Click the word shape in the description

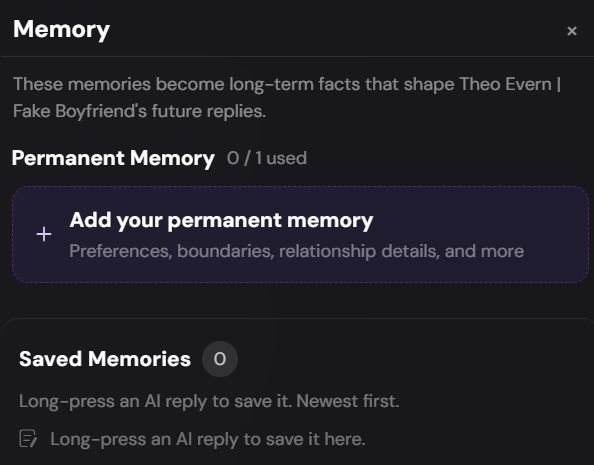pos(429,85)
